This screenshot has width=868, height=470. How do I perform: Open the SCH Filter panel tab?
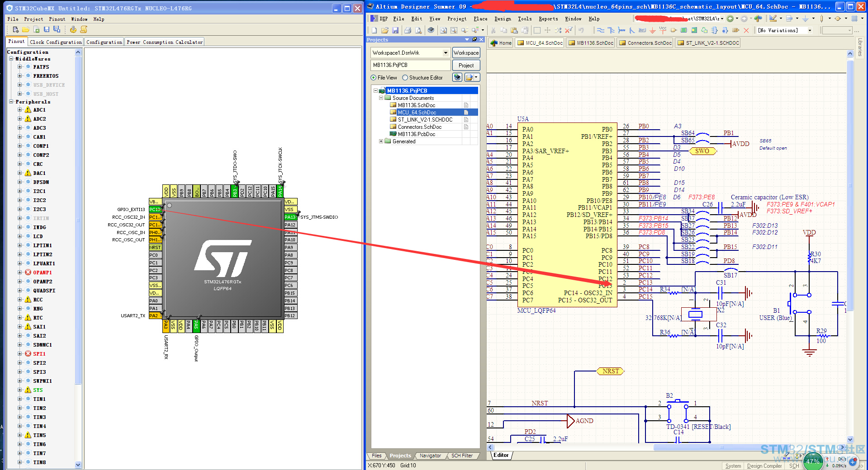(462, 456)
